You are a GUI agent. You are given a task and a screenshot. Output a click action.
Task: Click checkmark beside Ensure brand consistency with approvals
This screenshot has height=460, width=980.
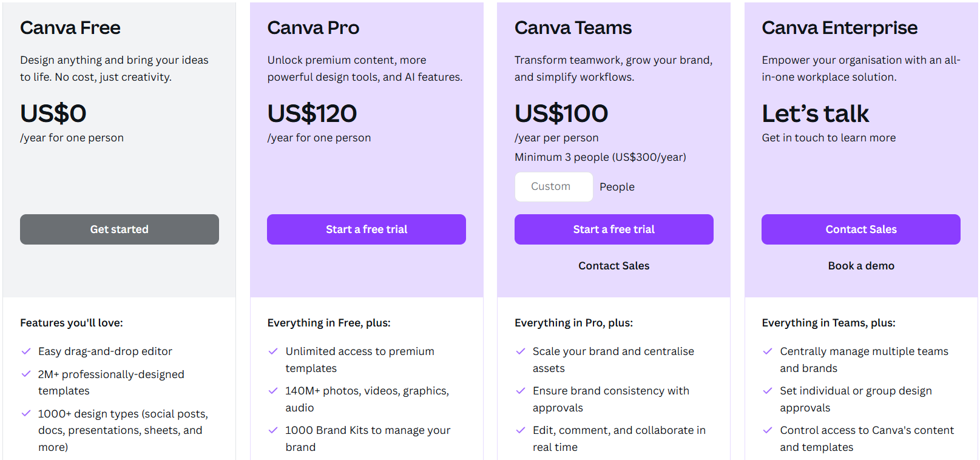point(521,391)
